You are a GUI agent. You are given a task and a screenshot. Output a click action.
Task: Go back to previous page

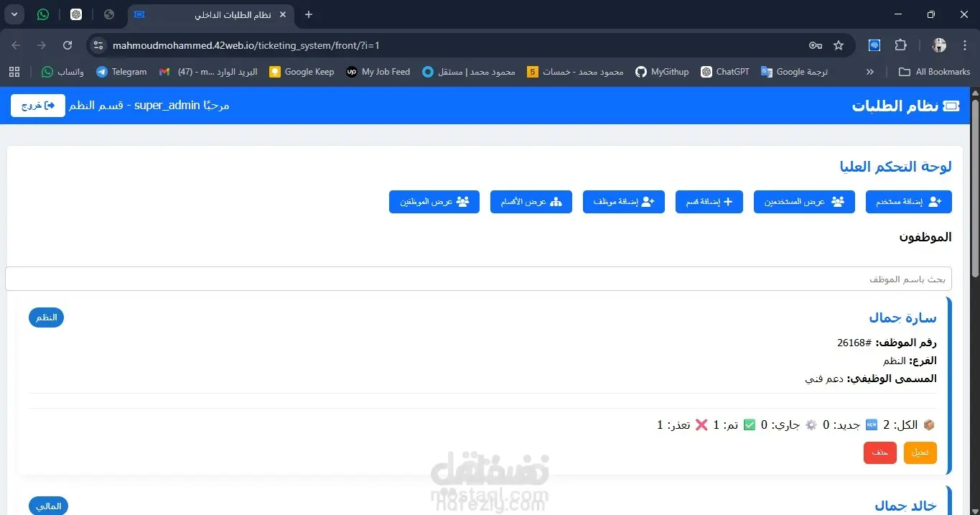tap(16, 45)
